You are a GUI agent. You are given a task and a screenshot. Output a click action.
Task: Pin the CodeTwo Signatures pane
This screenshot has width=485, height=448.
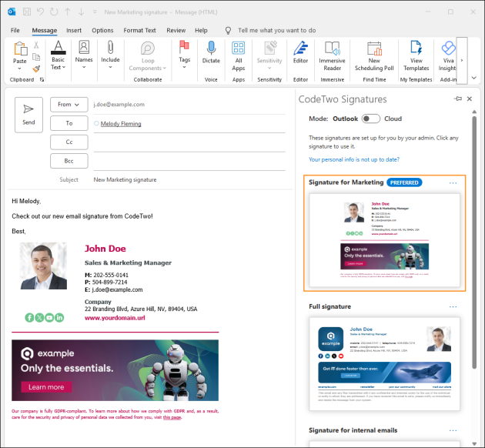tap(458, 99)
